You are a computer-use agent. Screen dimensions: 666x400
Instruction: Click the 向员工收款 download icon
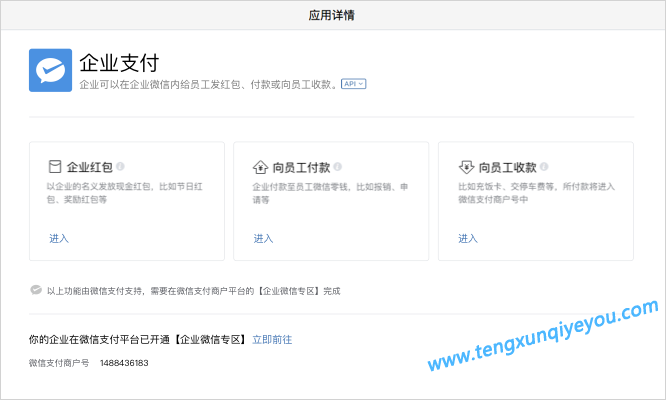point(466,167)
